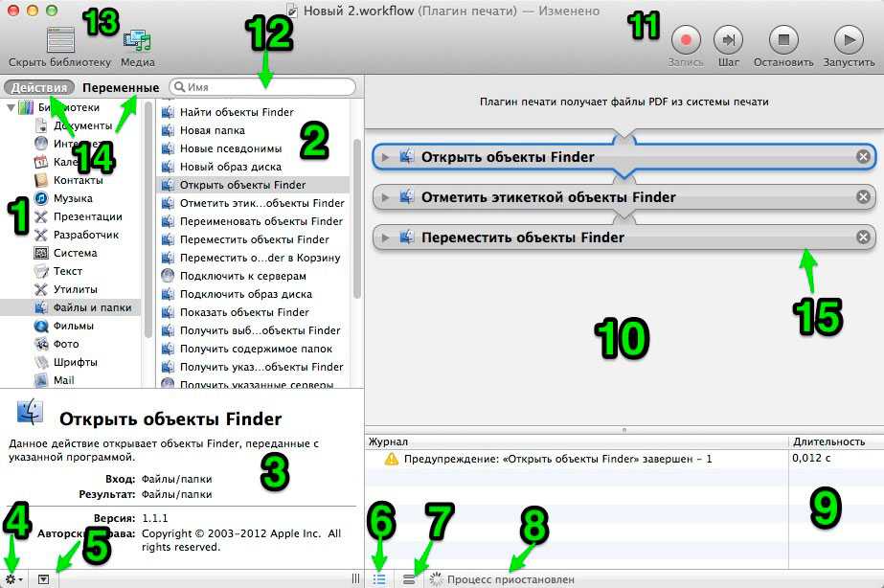The width and height of the screenshot is (884, 588).
Task: Click the Record (Запись) button
Action: point(686,40)
